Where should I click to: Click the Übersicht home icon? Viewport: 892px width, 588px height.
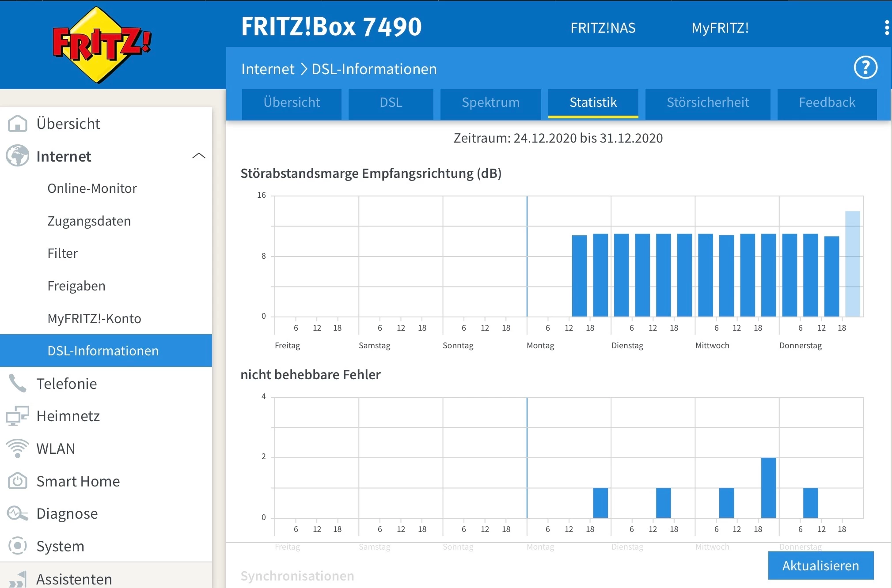click(x=18, y=124)
